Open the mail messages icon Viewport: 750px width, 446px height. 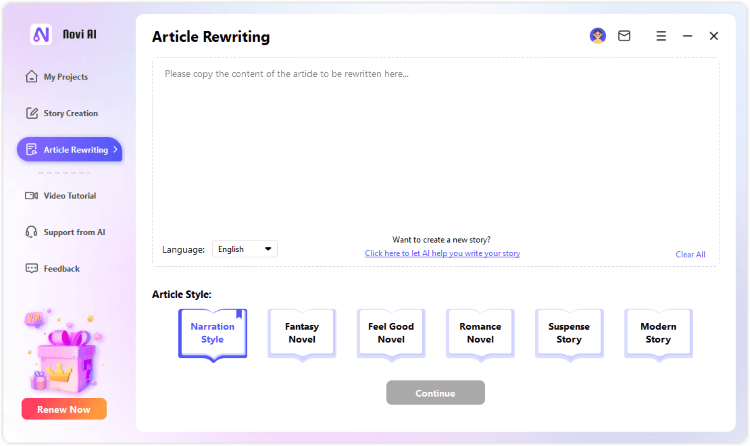click(x=624, y=36)
